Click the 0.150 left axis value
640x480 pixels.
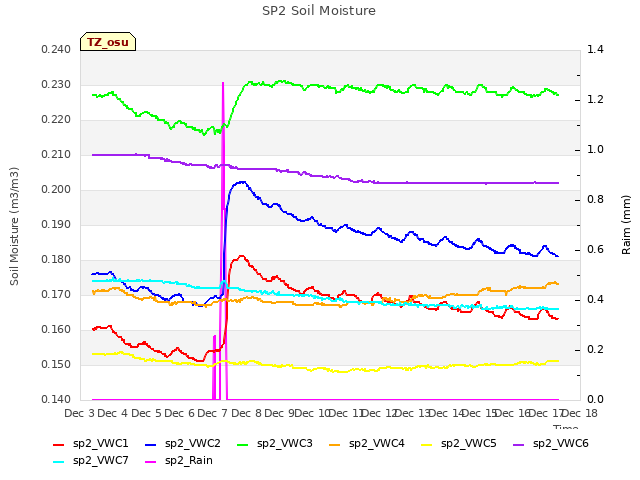pos(56,364)
